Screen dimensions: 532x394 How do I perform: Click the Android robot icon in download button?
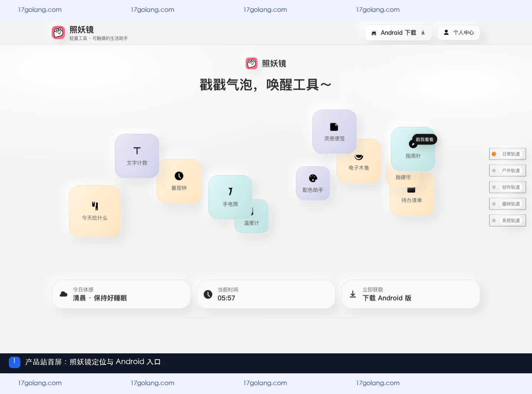coord(374,33)
